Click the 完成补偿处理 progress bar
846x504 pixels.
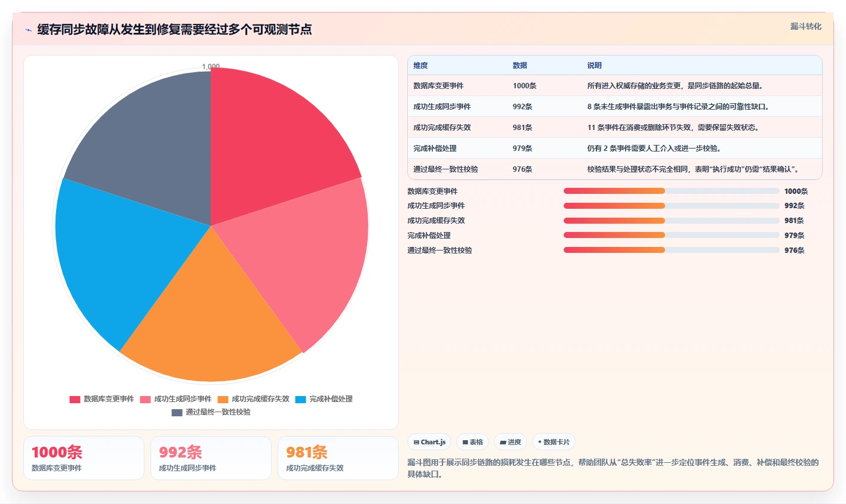pos(672,235)
